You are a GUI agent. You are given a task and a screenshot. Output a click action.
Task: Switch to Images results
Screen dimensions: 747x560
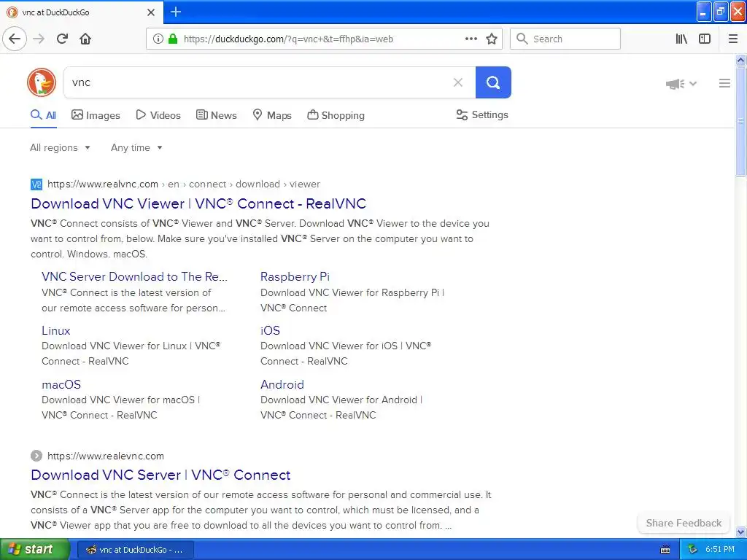coord(96,115)
